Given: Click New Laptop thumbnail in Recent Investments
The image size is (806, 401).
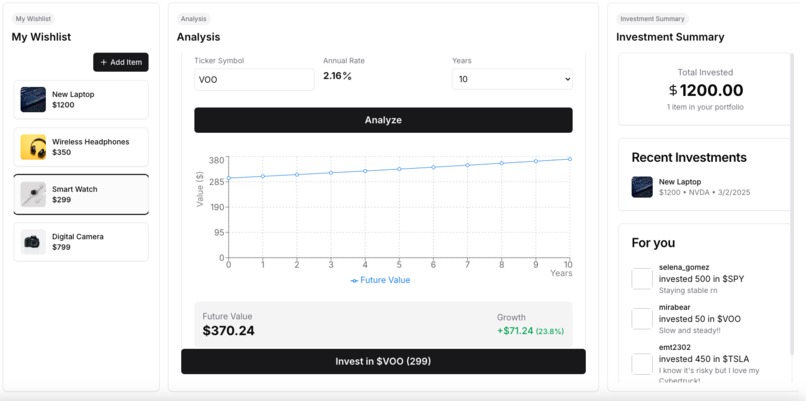Looking at the screenshot, I should (x=642, y=187).
